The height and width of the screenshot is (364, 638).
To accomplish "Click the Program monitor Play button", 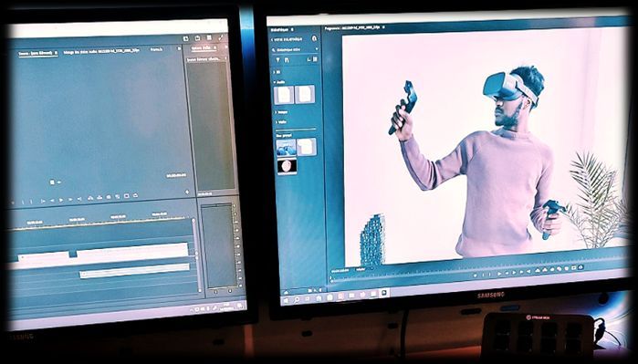I will 514,273.
